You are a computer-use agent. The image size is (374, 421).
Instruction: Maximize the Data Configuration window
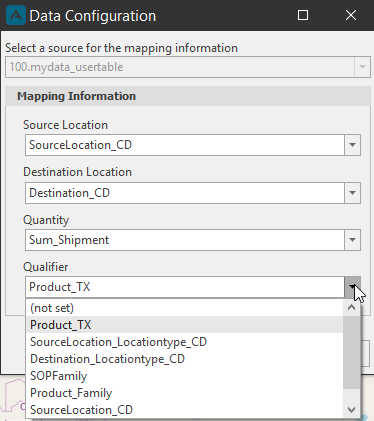(x=303, y=15)
